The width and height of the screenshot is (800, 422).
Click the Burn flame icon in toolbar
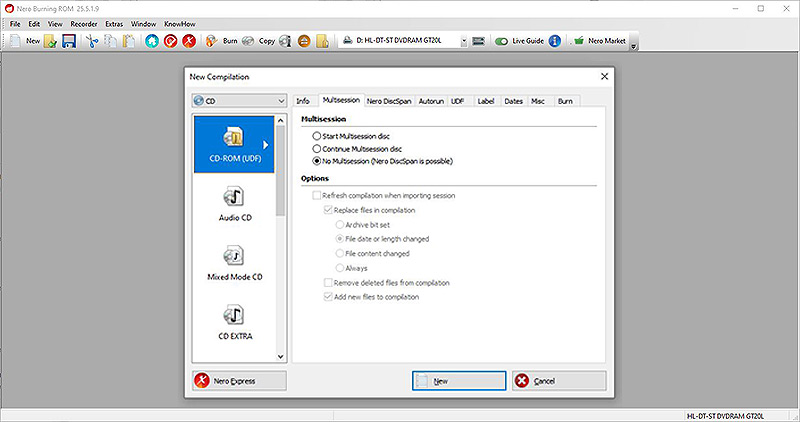click(211, 41)
